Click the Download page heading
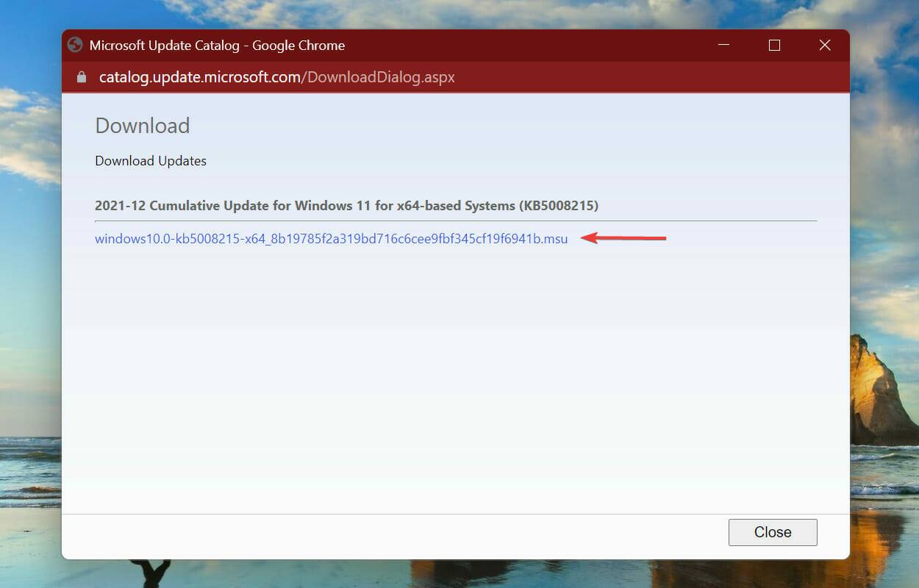919x588 pixels. (142, 126)
